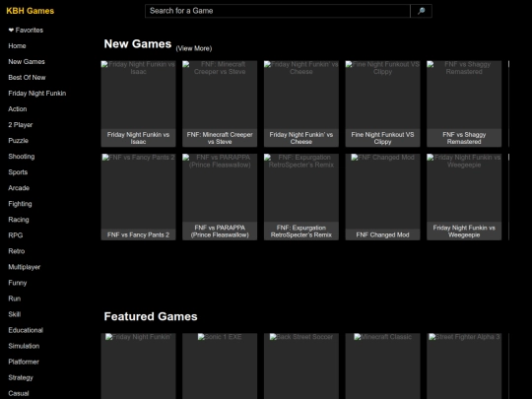This screenshot has height=399, width=532.
Task: Open the Racing category
Action: click(x=19, y=220)
